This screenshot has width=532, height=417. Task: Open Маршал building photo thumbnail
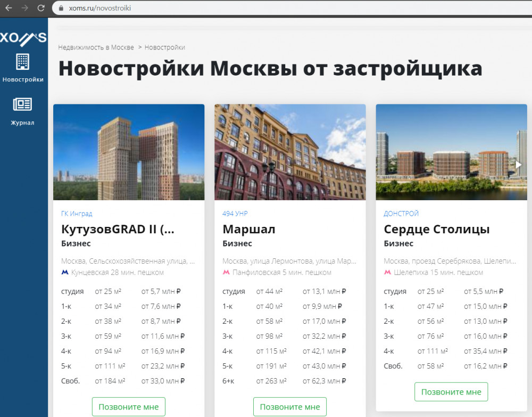click(x=290, y=152)
